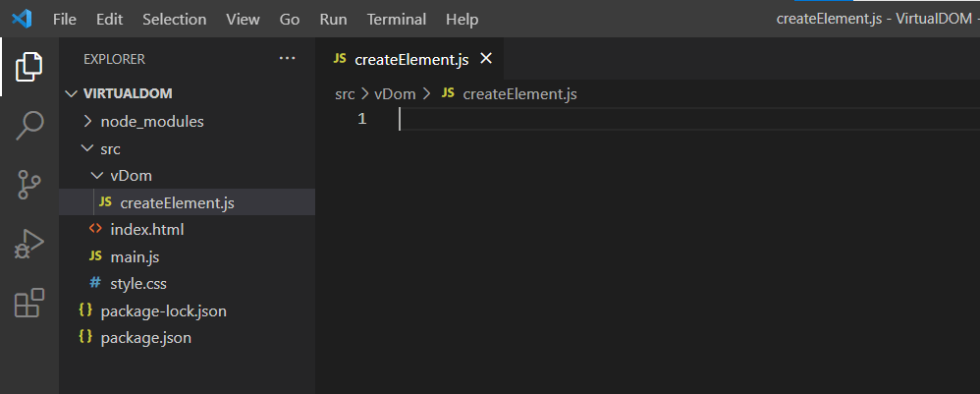Open the Selection menu
This screenshot has width=980, height=394.
pos(175,20)
